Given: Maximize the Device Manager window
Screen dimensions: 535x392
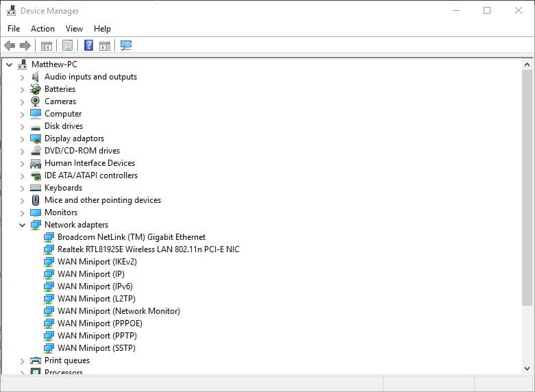Looking at the screenshot, I should (487, 10).
